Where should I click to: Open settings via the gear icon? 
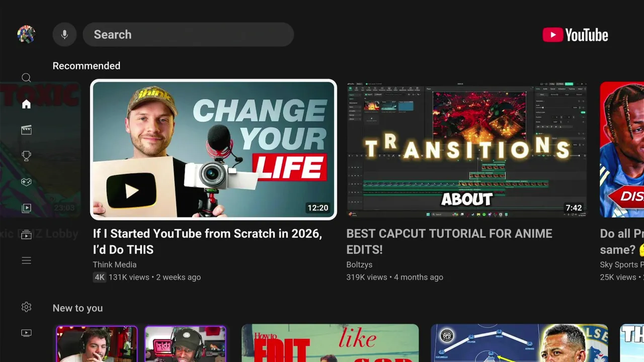[26, 307]
